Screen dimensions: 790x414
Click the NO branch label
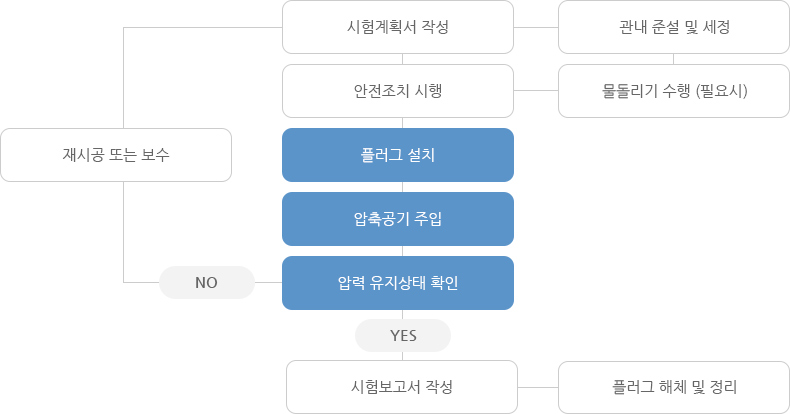[x=207, y=283]
